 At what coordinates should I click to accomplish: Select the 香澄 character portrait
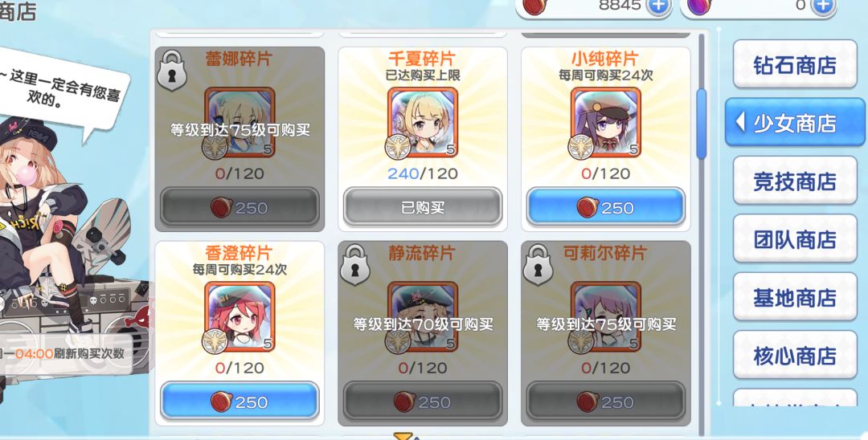(x=240, y=316)
